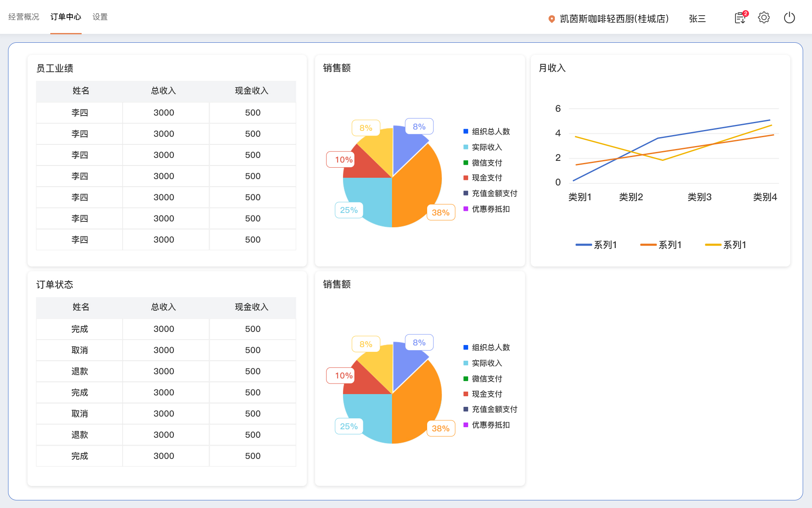
Task: Open the order notifications icon with badge
Action: click(x=740, y=18)
